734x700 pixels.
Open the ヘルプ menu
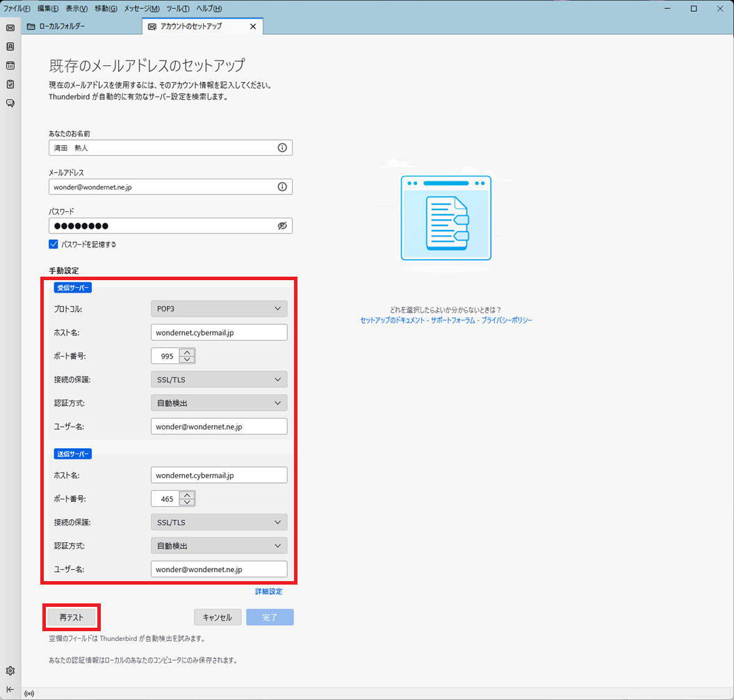tap(209, 8)
